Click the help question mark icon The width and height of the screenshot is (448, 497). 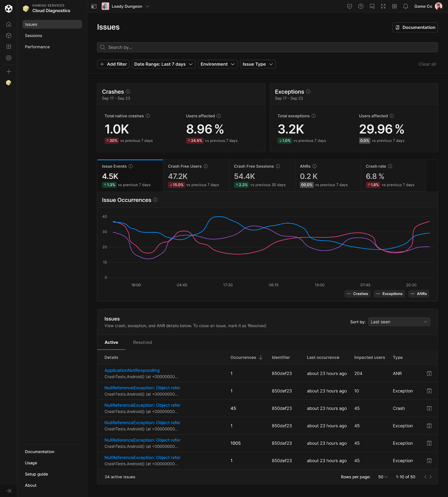tap(361, 6)
